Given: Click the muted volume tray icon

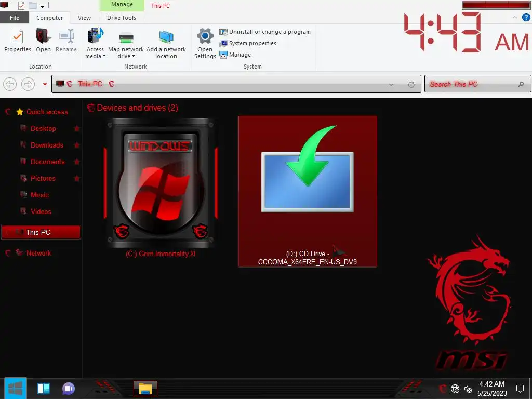Looking at the screenshot, I should tap(468, 389).
